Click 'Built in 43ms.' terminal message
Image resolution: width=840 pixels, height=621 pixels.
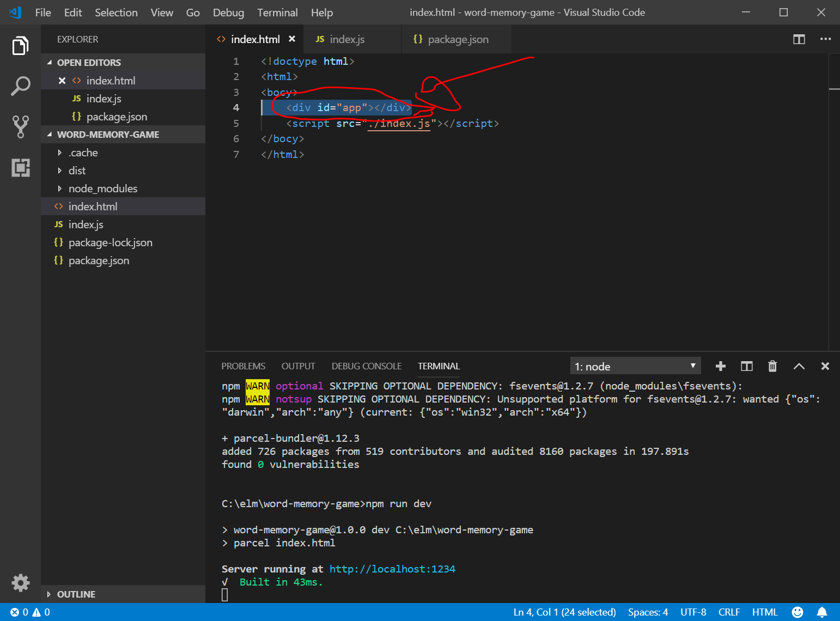[x=281, y=582]
